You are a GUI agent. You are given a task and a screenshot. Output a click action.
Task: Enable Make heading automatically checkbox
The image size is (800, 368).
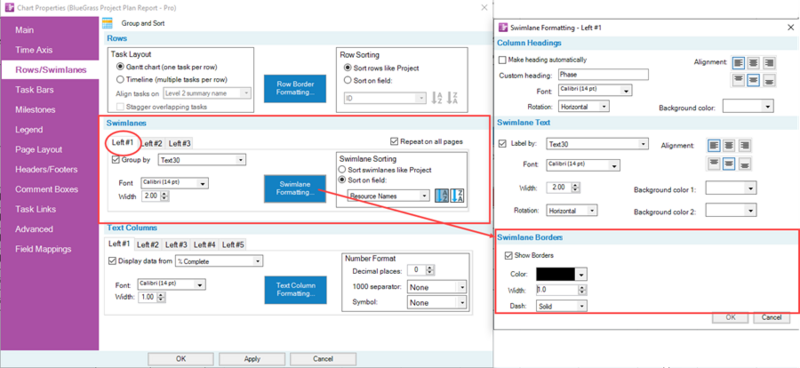(x=502, y=60)
